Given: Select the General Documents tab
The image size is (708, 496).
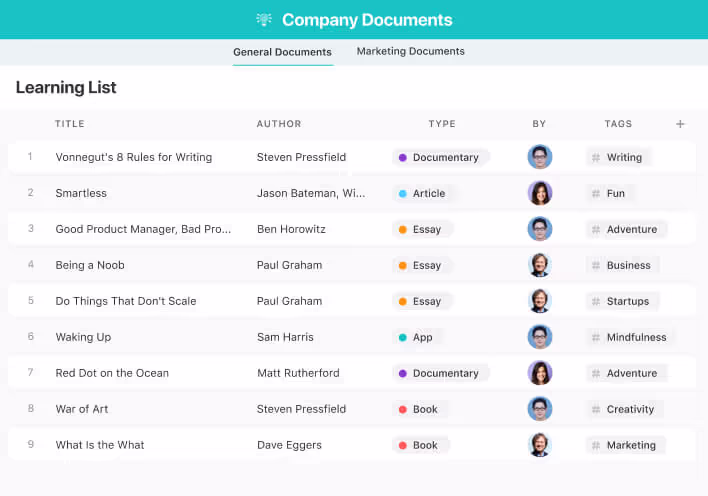Looking at the screenshot, I should pos(282,52).
